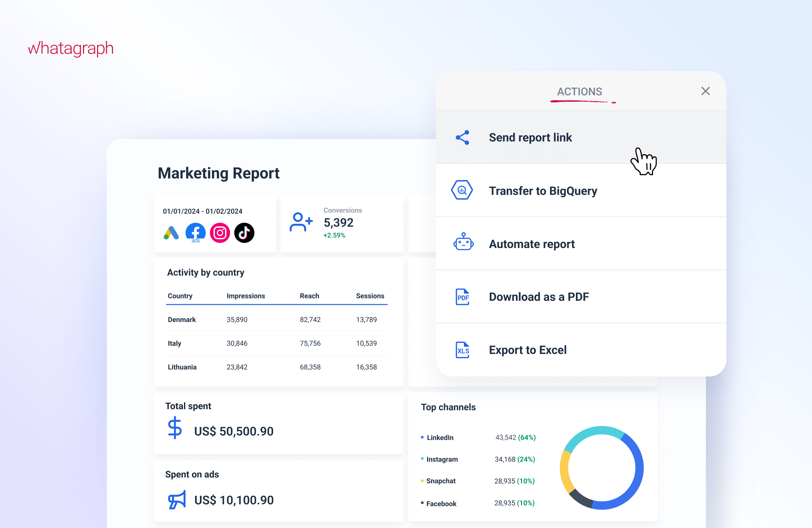Select Export to Excel option
This screenshot has width=812, height=528.
(528, 350)
